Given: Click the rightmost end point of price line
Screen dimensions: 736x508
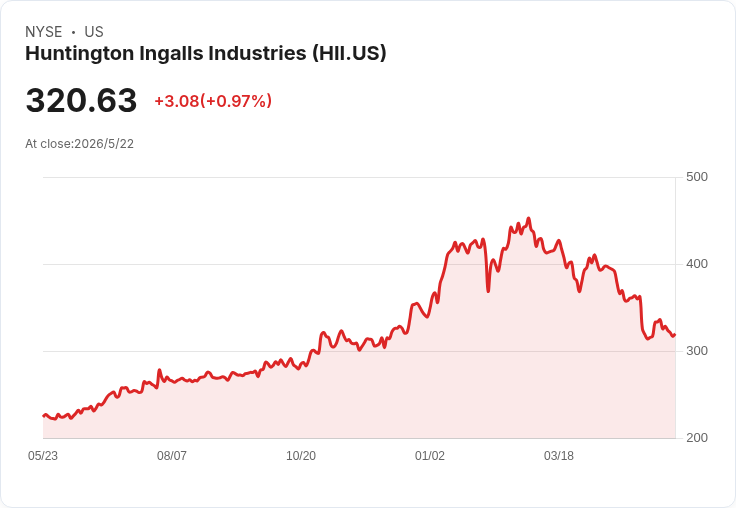Looking at the screenshot, I should [675, 335].
